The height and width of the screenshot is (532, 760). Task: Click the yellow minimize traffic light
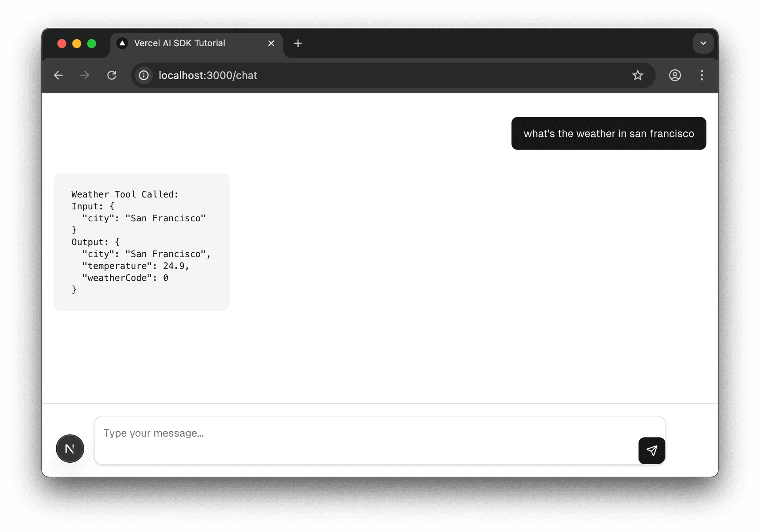point(76,44)
